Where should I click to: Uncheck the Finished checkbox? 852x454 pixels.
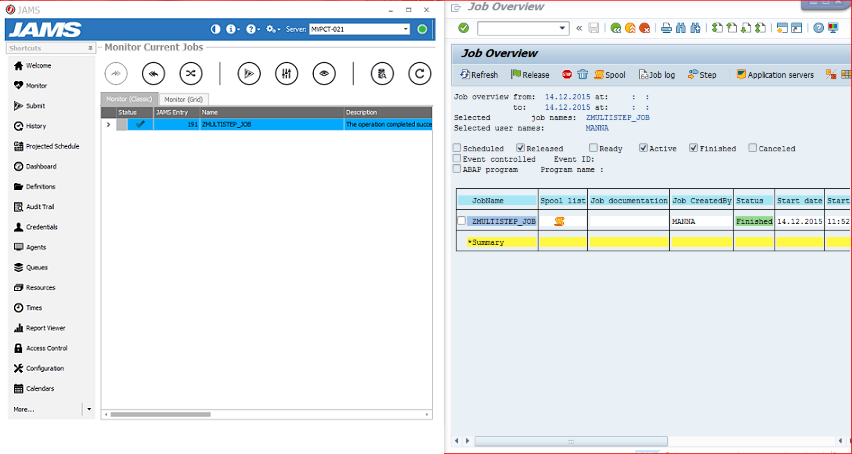tap(694, 148)
